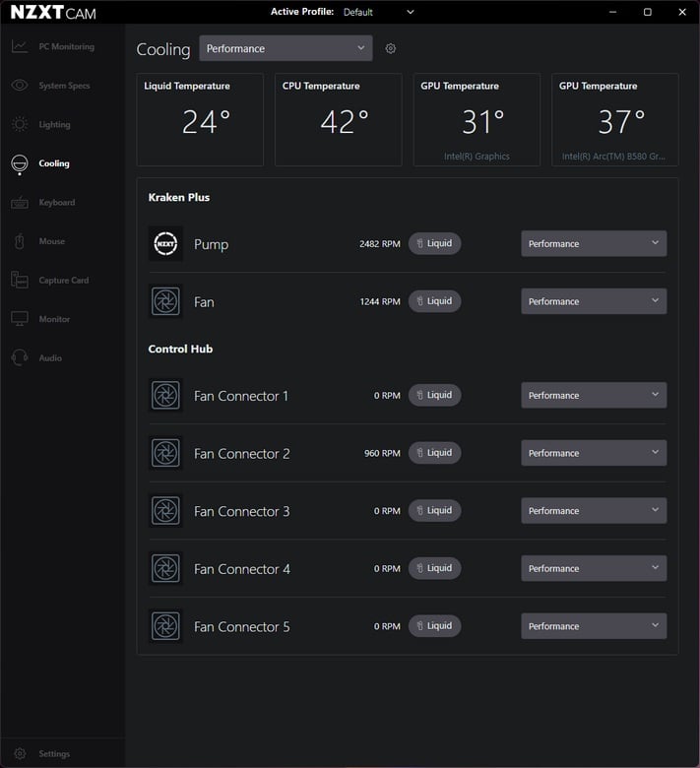Click the CPU Temperature 42° card
The image size is (700, 768).
[339, 119]
